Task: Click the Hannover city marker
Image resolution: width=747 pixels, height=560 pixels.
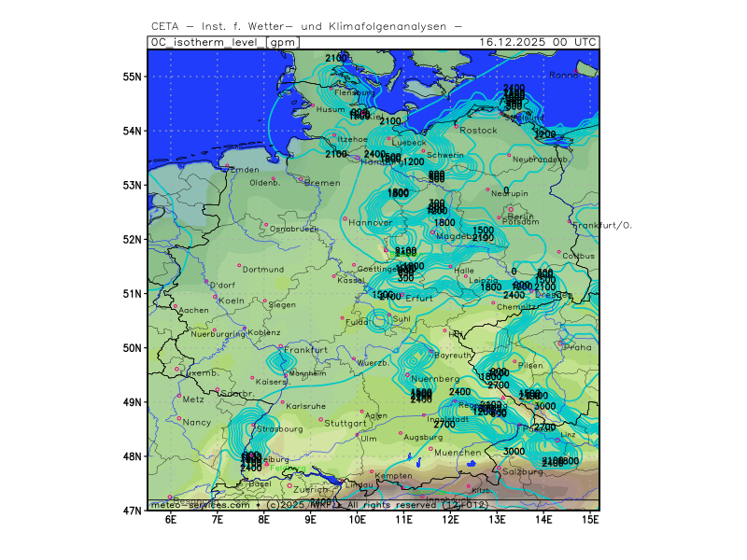Action: pos(345,220)
